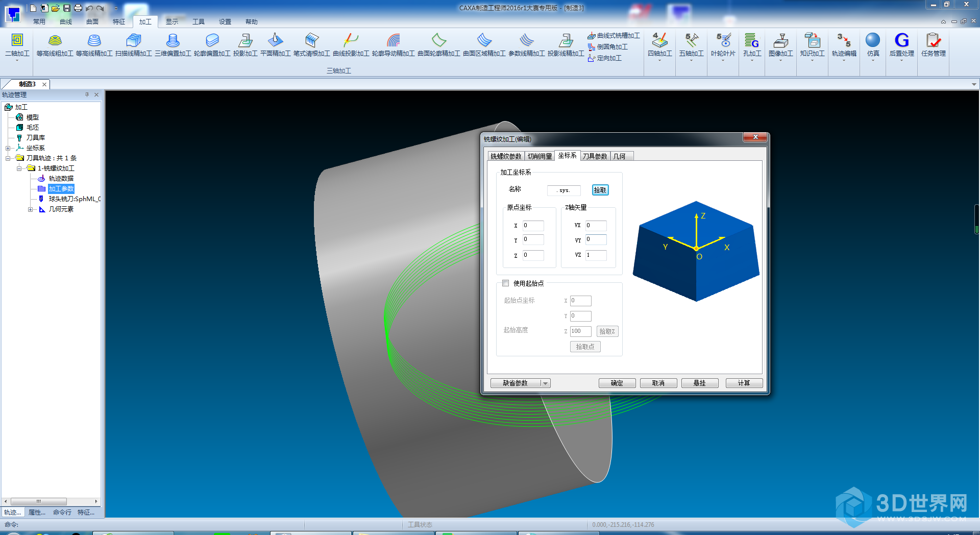Switch to 铣螺纹参数 tab
Viewport: 980px width, 535px height.
coord(506,156)
